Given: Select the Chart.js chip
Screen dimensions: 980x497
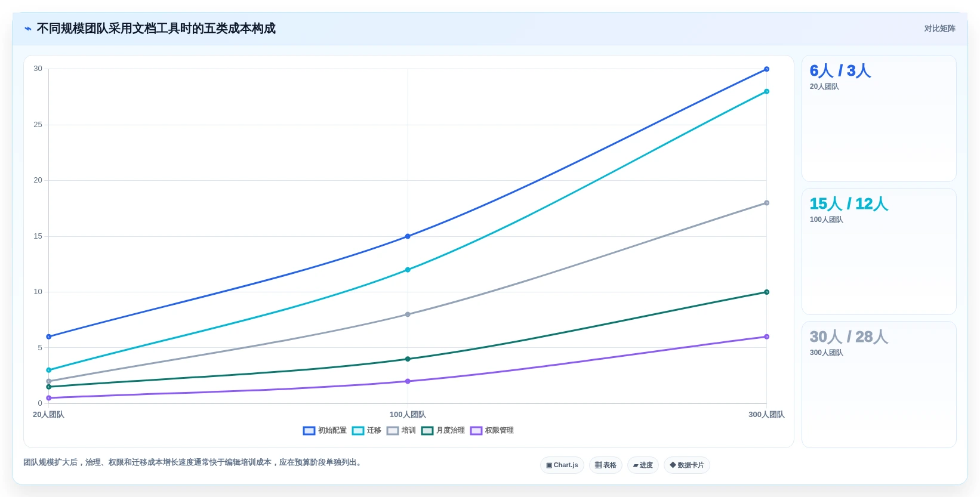Looking at the screenshot, I should (x=562, y=465).
